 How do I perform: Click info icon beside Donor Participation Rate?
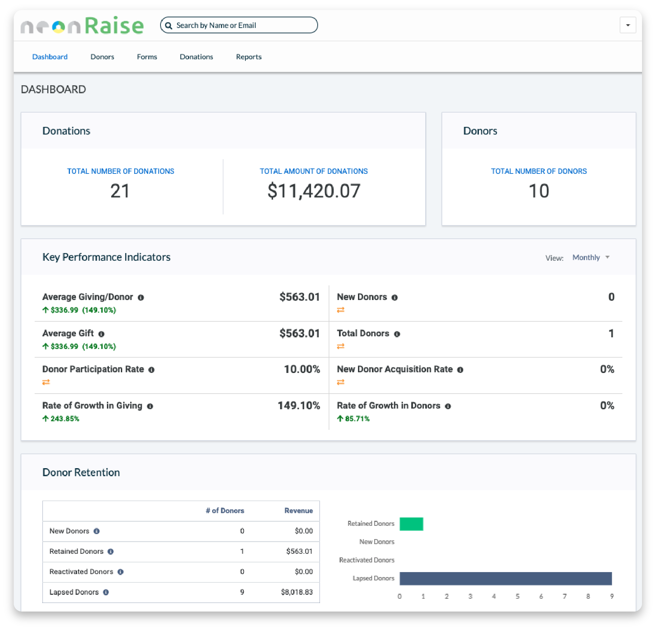click(x=152, y=370)
